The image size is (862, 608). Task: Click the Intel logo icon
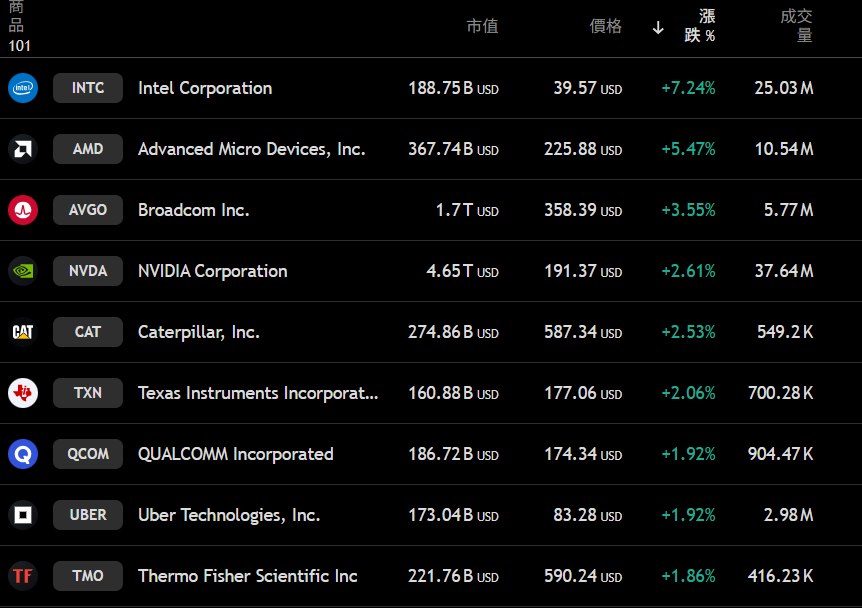(22, 88)
